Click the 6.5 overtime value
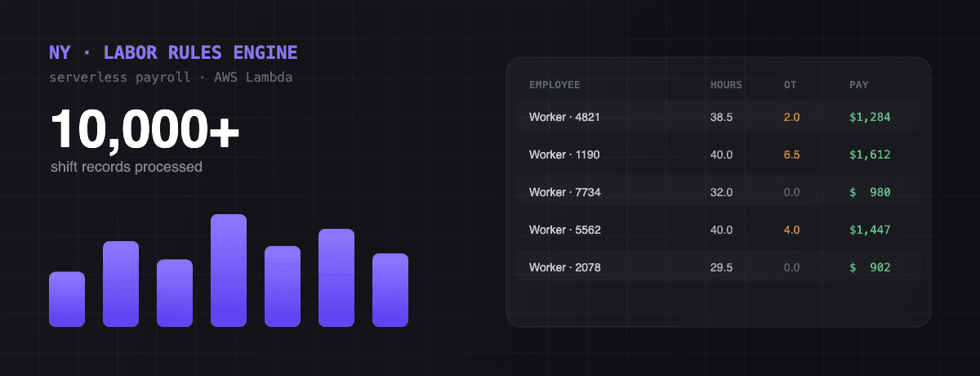Screen dimensions: 980x376 (x=792, y=154)
